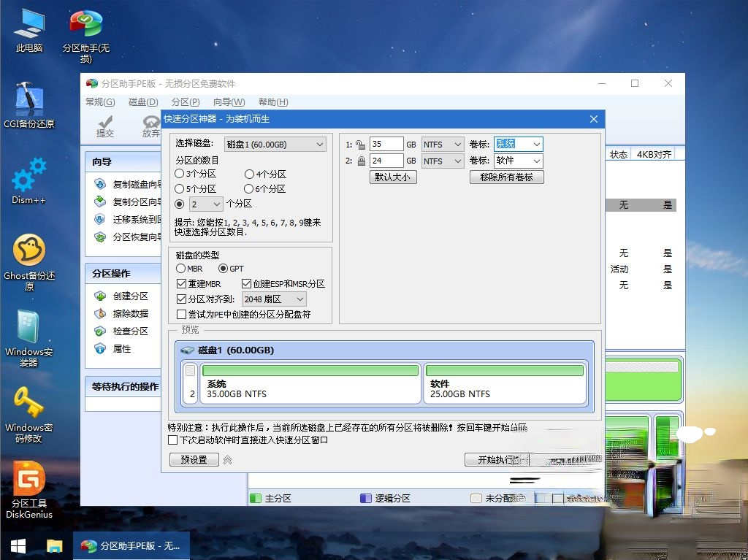Open the Ghost备份还原 desktop icon
The image size is (748, 560).
pos(29,262)
